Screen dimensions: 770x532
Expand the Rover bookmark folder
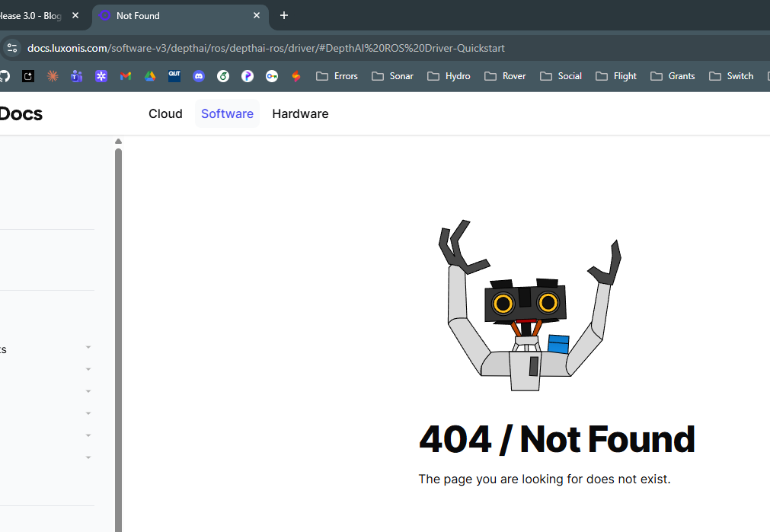(x=505, y=76)
